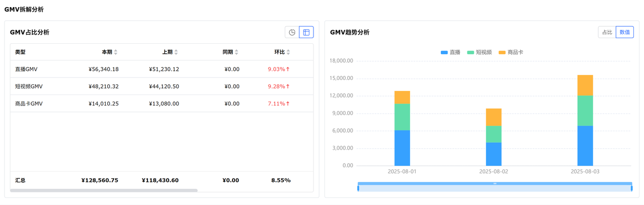Click the green 短视频 bar segment for 2025-08-01

[402, 117]
